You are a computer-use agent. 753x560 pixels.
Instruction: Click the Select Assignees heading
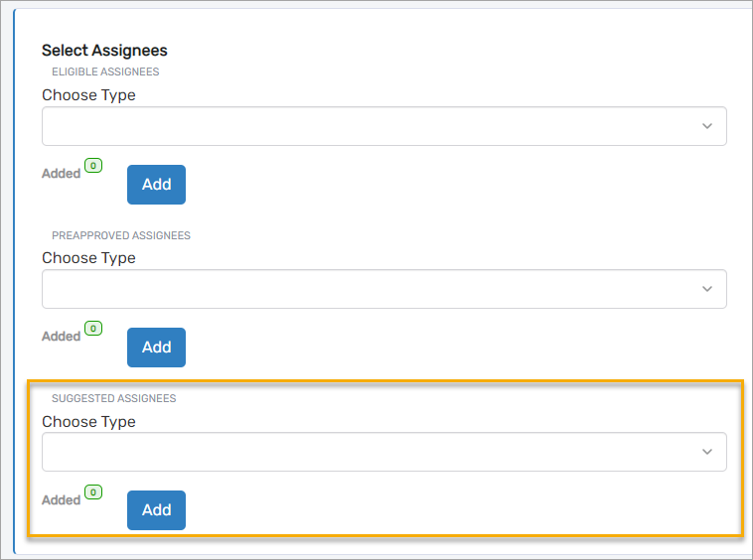coord(104,51)
